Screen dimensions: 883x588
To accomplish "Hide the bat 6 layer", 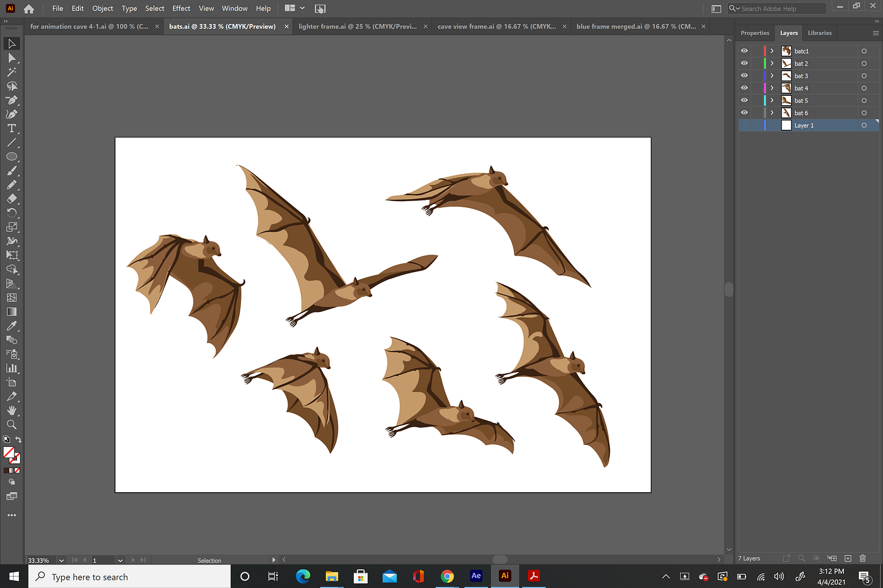I will tap(744, 113).
